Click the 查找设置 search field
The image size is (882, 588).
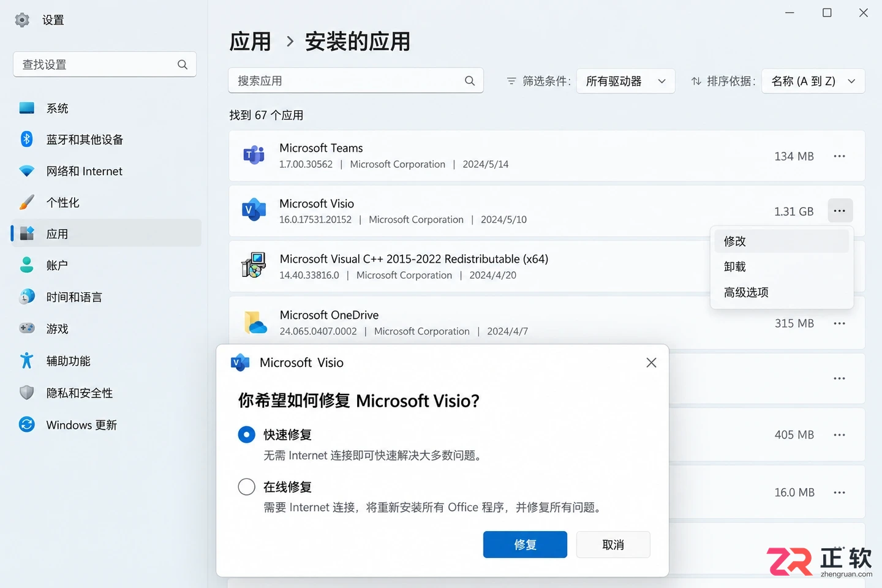105,64
